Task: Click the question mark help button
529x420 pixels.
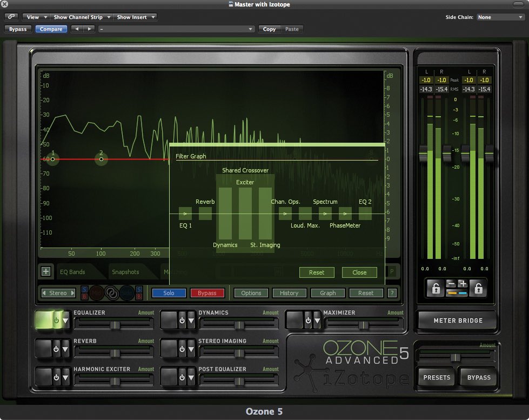Action: coord(392,293)
